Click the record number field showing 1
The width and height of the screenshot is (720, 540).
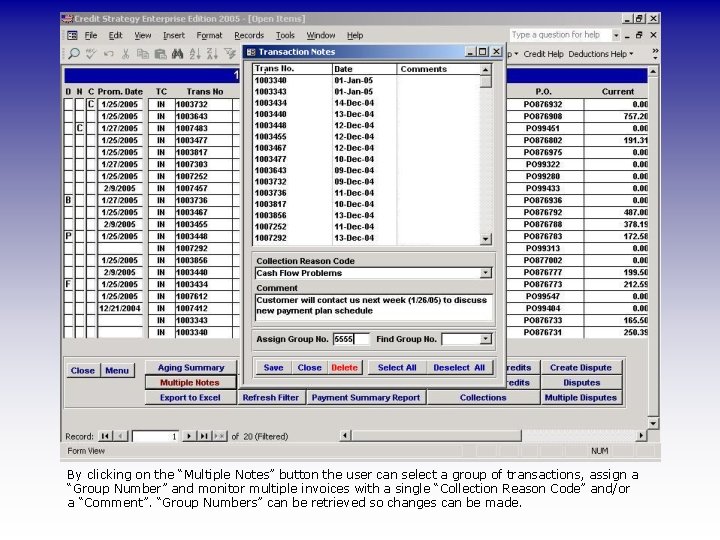(x=155, y=436)
